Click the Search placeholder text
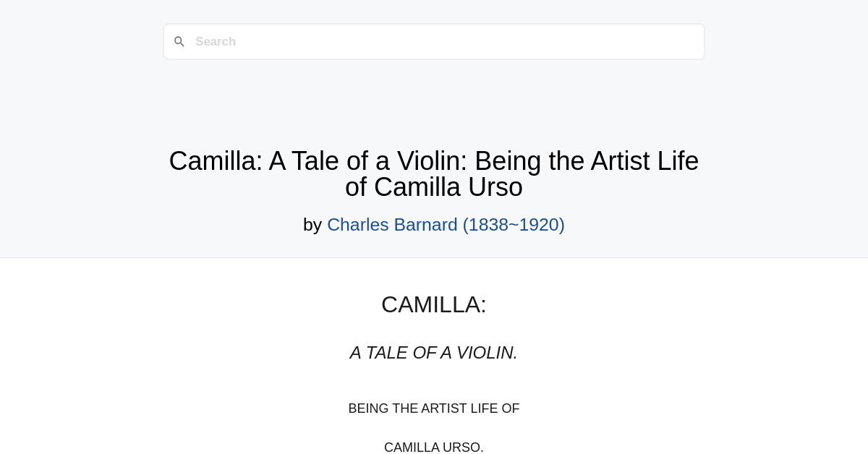868x454 pixels. pyautogui.click(x=216, y=41)
